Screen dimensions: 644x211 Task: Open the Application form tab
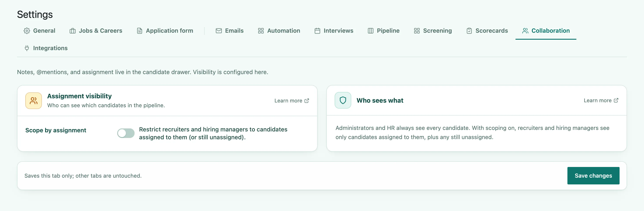(x=165, y=31)
